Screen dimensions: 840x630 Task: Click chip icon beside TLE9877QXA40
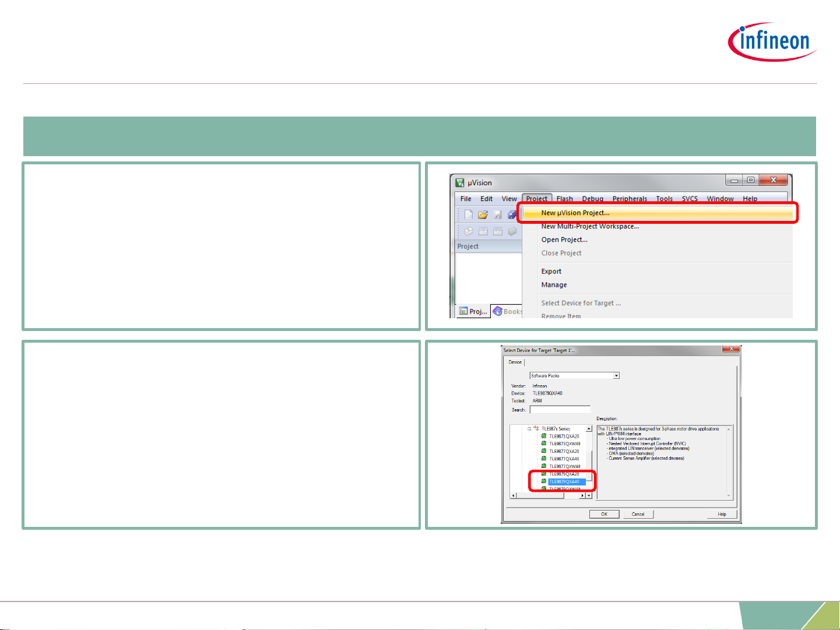544,459
